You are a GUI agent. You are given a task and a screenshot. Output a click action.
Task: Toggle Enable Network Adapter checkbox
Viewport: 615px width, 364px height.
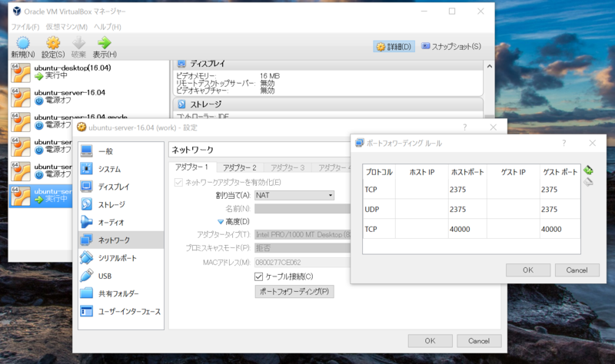point(178,183)
